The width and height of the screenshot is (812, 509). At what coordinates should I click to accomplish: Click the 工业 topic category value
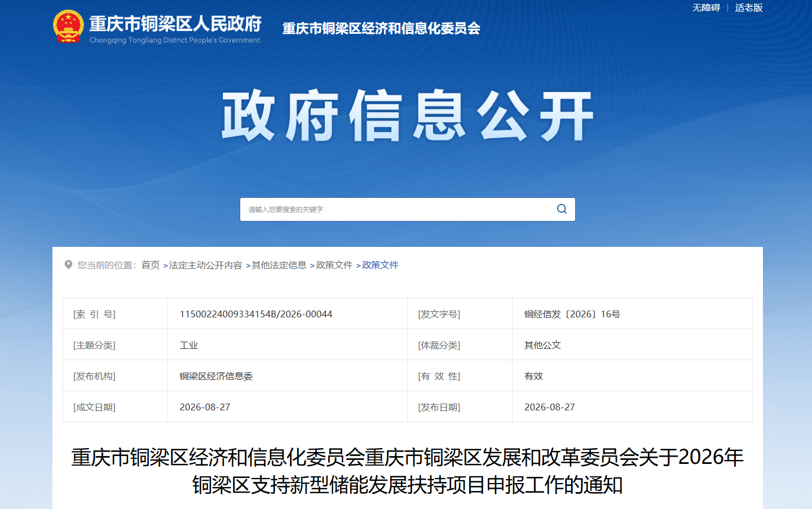point(189,345)
